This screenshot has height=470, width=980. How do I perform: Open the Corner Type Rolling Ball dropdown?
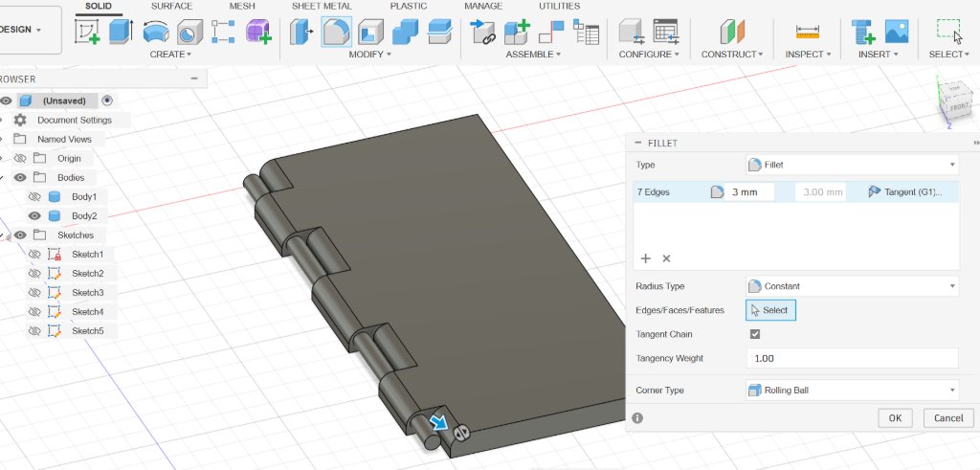point(852,390)
